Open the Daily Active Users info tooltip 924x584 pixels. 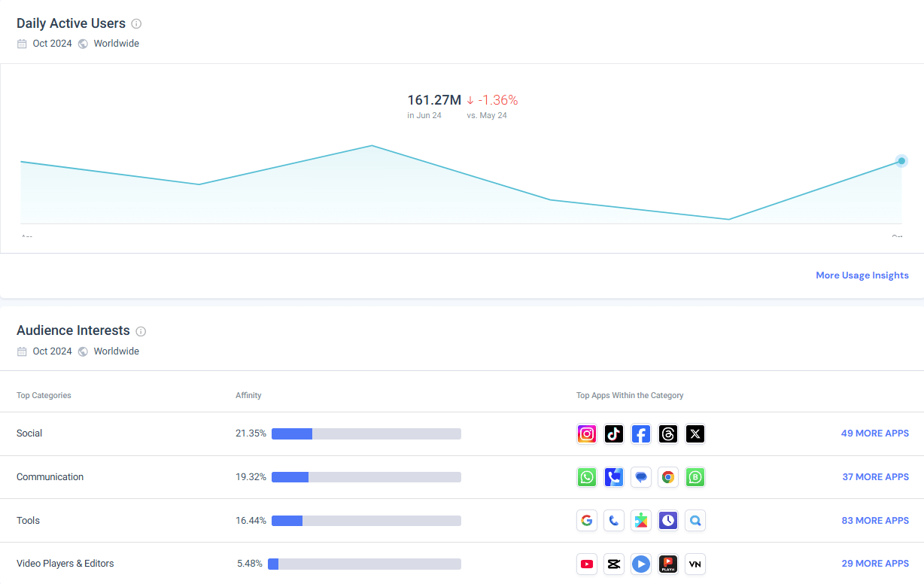click(x=136, y=23)
